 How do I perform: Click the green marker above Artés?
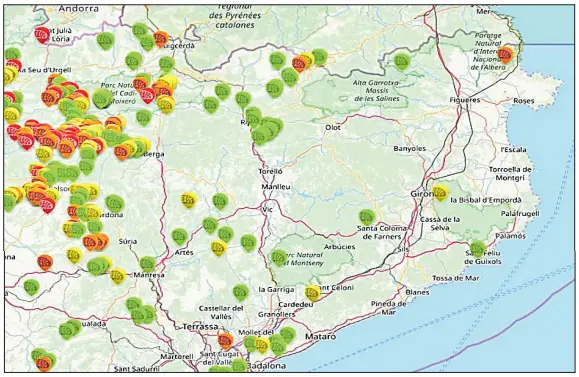tap(179, 237)
